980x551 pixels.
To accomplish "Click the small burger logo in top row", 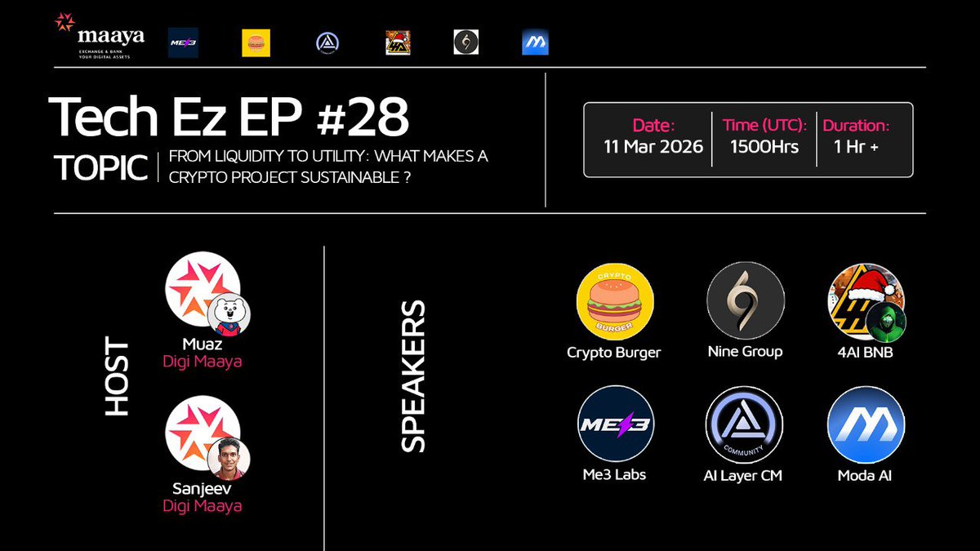I will point(256,42).
